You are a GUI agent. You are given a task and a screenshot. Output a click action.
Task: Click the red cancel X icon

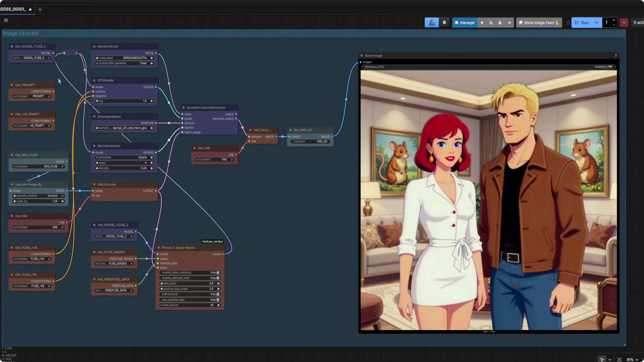click(624, 23)
